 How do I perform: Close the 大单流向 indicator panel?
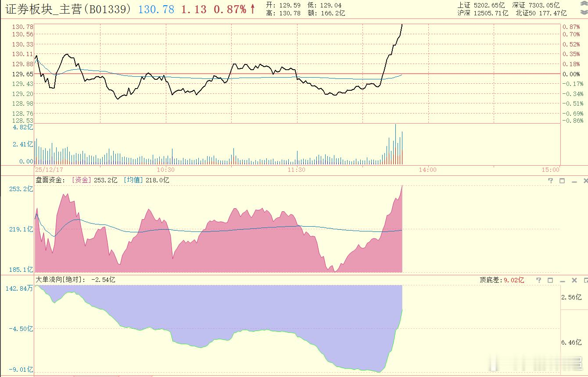click(x=574, y=280)
